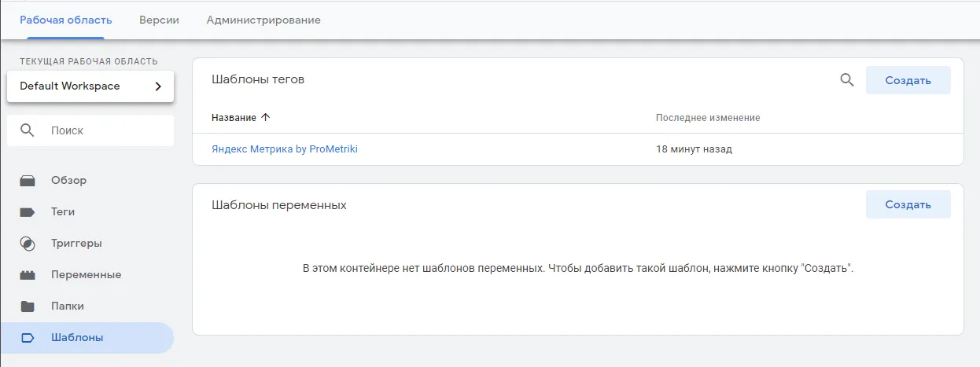Image resolution: width=980 pixels, height=367 pixels.
Task: Expand the Default Workspace chevron
Action: click(157, 86)
